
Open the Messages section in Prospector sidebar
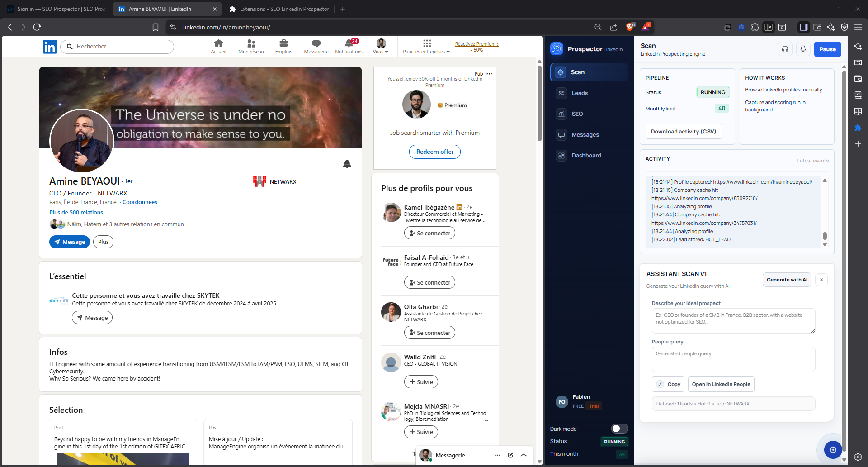(585, 134)
